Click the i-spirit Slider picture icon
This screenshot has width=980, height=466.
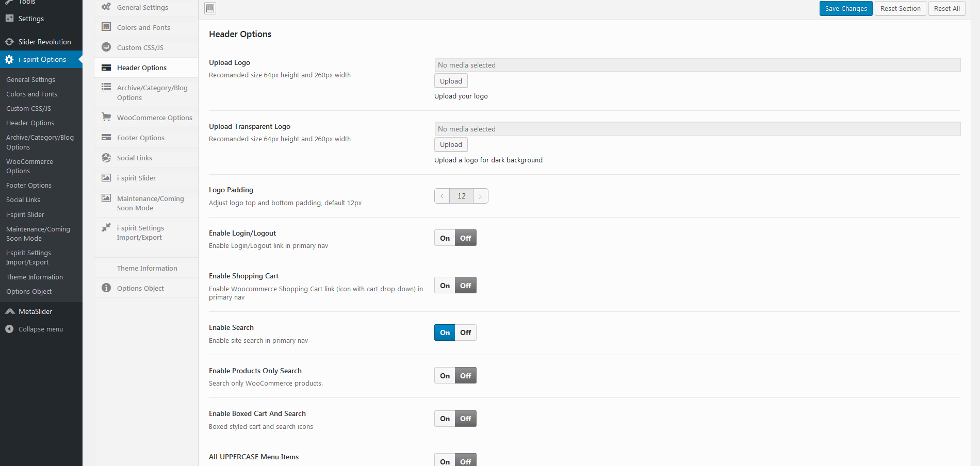106,177
